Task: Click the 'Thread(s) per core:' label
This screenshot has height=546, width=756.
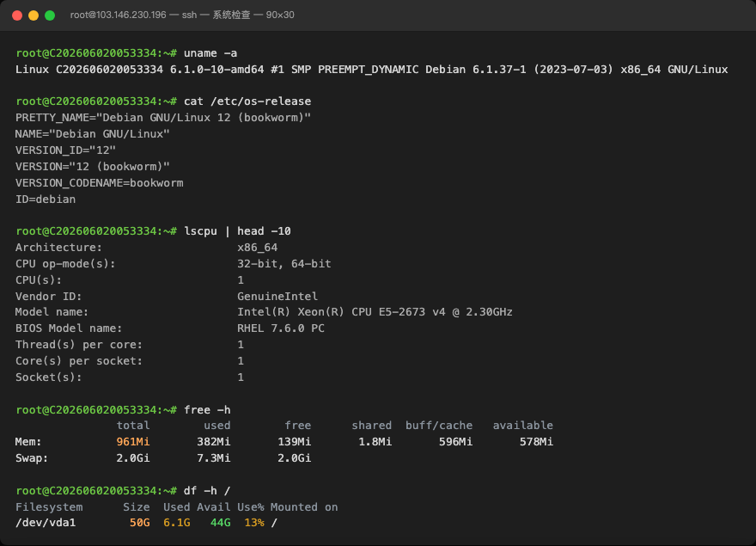Action: coord(79,345)
